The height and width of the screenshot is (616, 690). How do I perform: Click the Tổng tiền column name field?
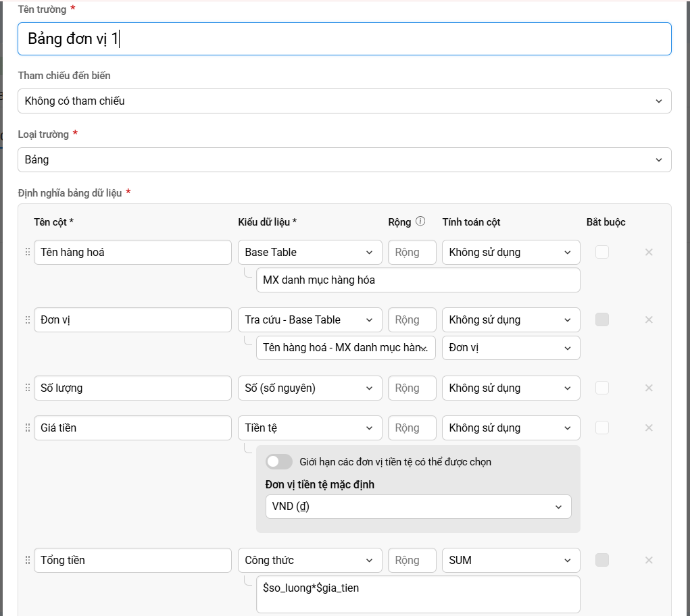132,560
